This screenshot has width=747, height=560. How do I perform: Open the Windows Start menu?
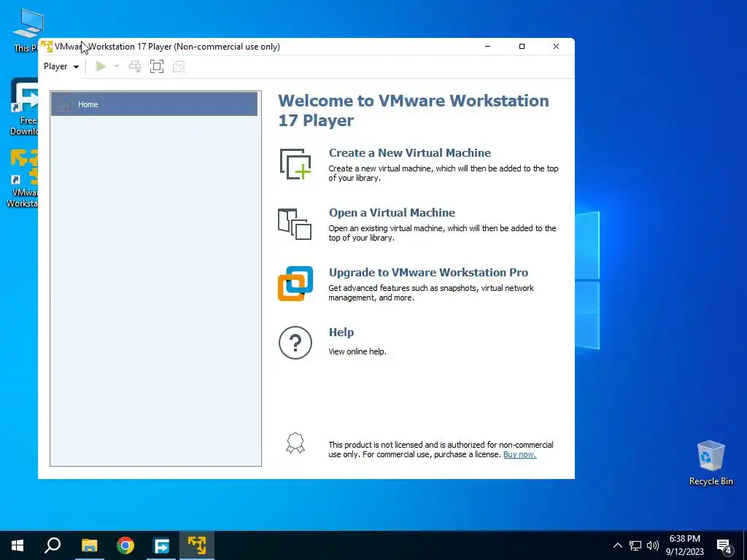tap(18, 545)
